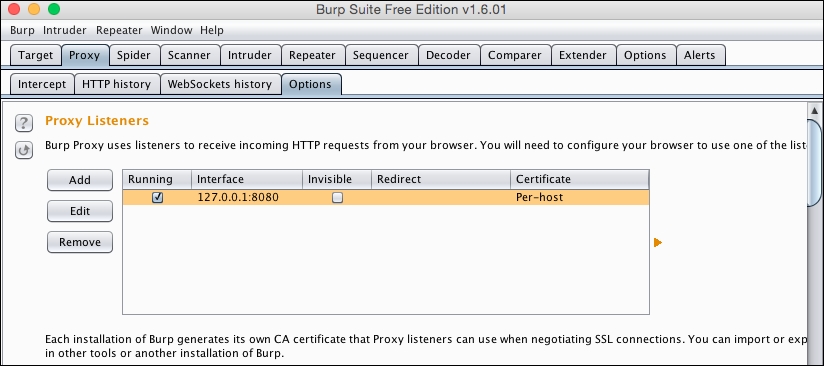The image size is (824, 366).
Task: Open the top-level Options tab
Action: (x=645, y=55)
